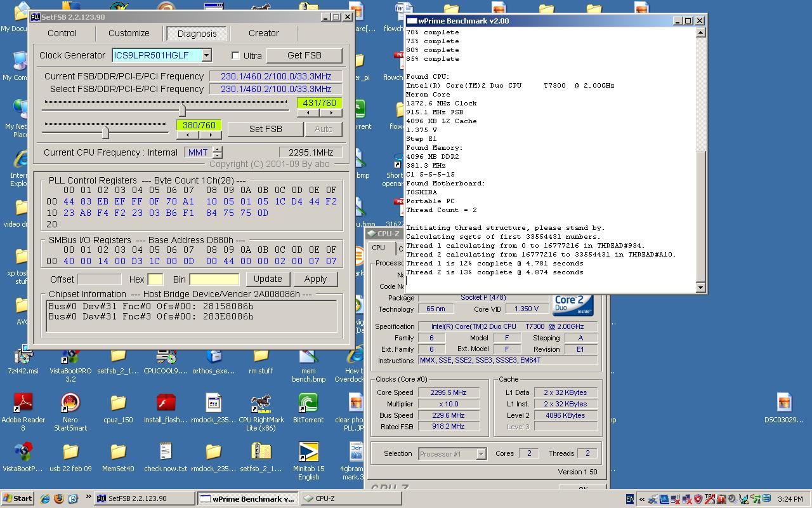Screen dimensions: 812x508
Task: Click the speaker volume tray icon
Action: click(x=733, y=498)
